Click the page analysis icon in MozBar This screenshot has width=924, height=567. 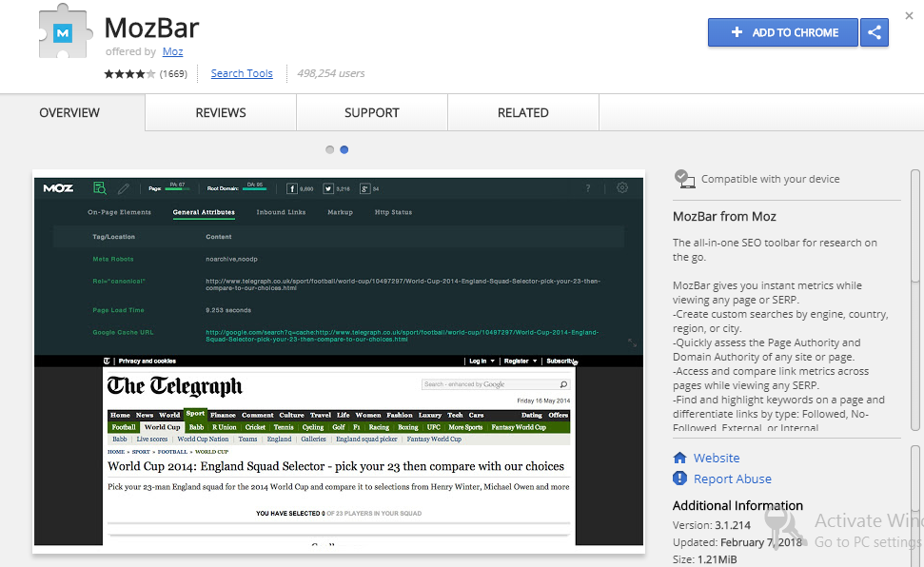[x=100, y=188]
